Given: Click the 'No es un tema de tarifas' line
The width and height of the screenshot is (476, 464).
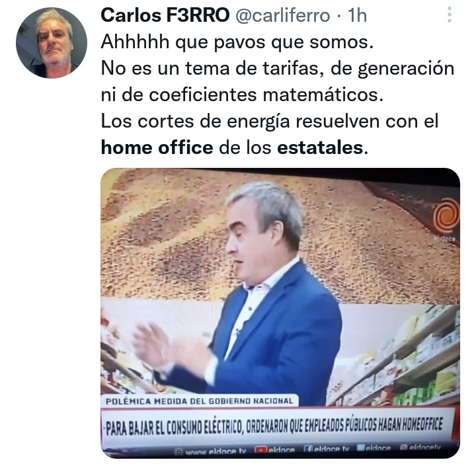Looking at the screenshot, I should (x=278, y=68).
